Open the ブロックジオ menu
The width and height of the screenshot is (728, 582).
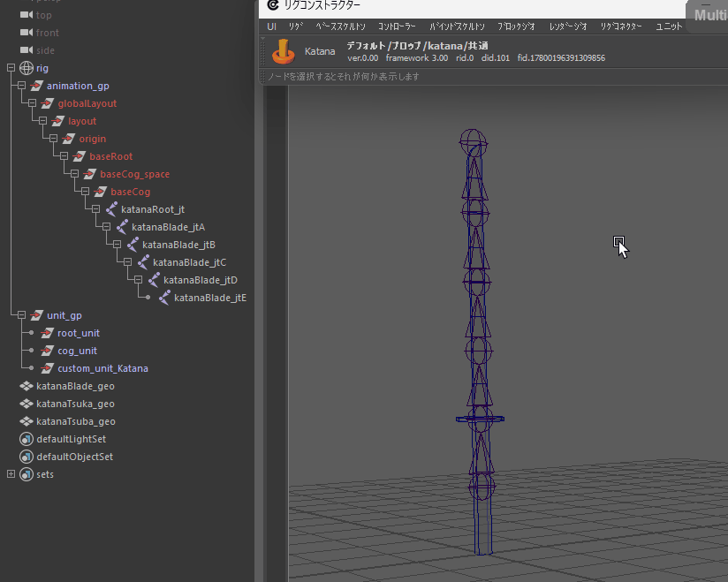pyautogui.click(x=516, y=26)
